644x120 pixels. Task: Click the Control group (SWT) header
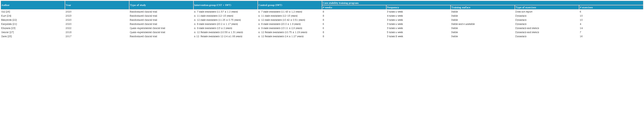coord(270,5)
